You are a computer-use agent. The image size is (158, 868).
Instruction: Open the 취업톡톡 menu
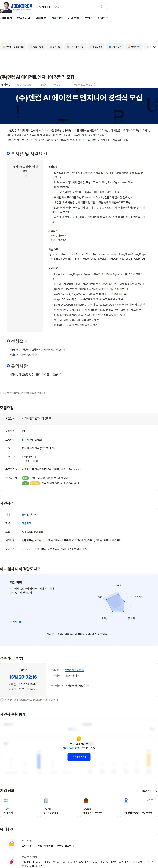point(103,18)
